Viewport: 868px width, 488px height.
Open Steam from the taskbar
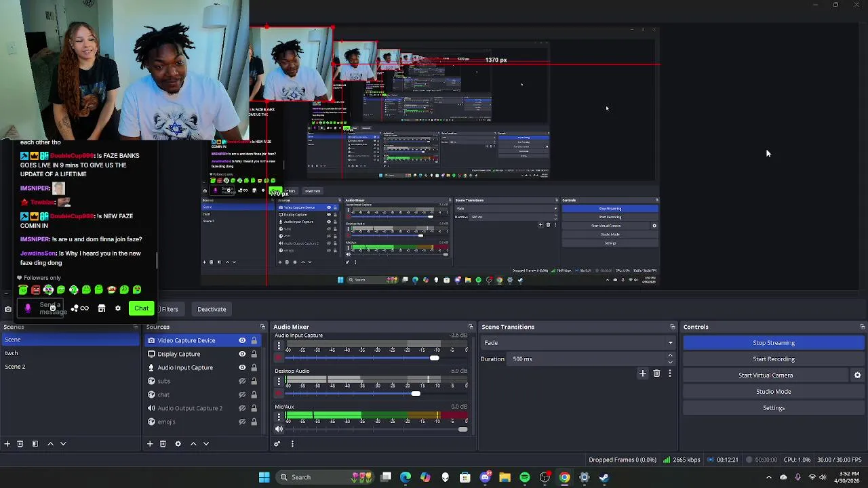click(x=604, y=477)
